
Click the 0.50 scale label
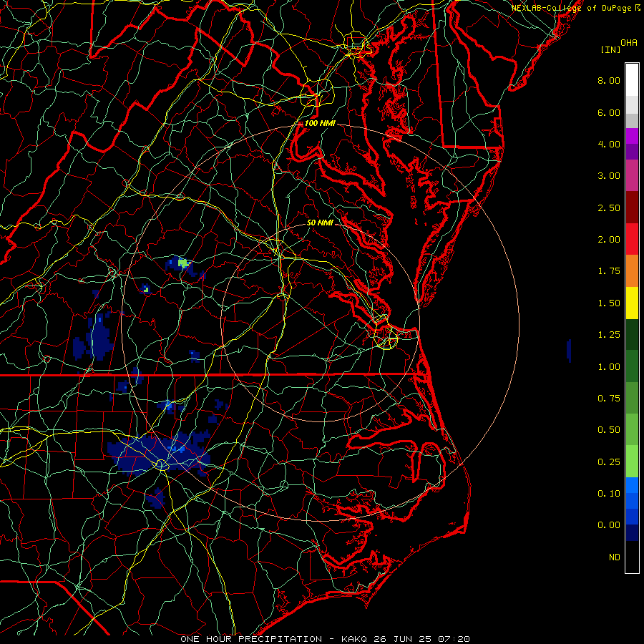point(609,430)
